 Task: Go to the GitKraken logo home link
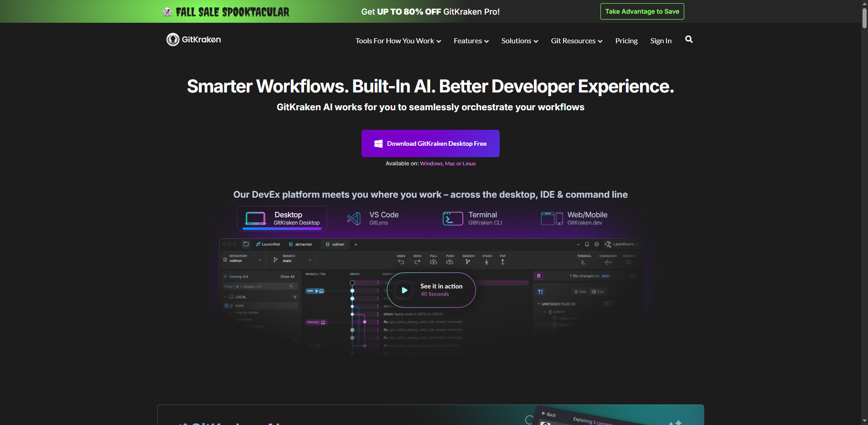coord(194,40)
